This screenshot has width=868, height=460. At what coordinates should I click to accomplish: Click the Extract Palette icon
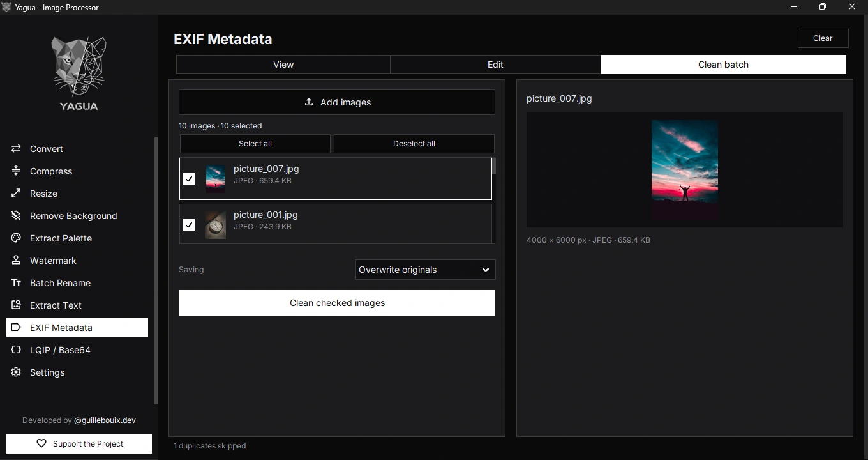16,238
